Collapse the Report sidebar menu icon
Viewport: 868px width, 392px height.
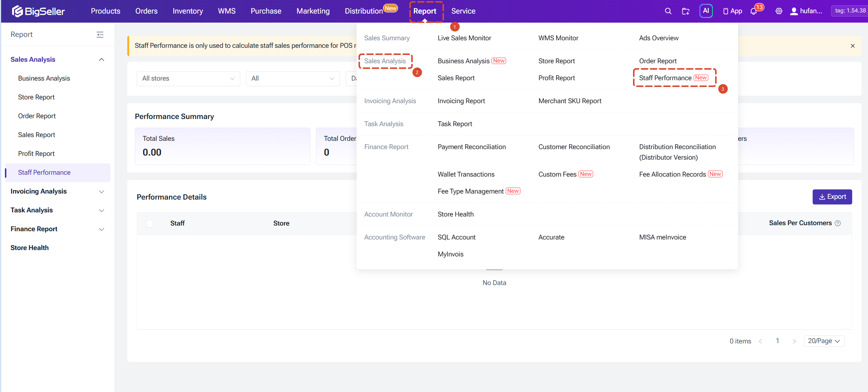[x=100, y=35]
